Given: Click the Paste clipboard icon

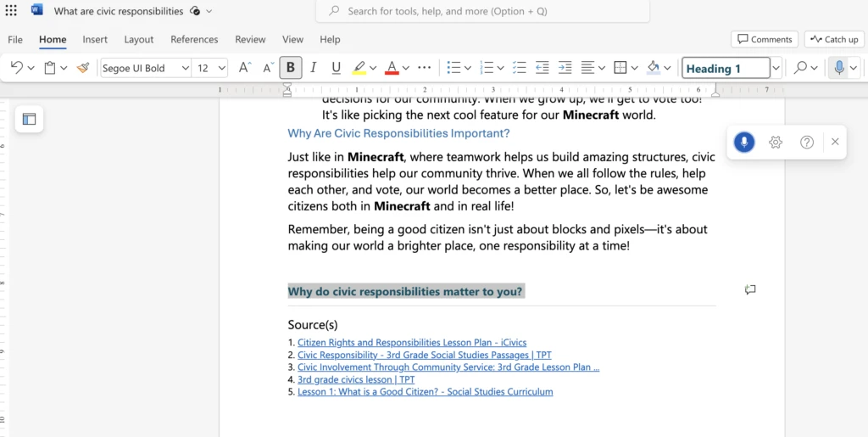Looking at the screenshot, I should point(50,68).
